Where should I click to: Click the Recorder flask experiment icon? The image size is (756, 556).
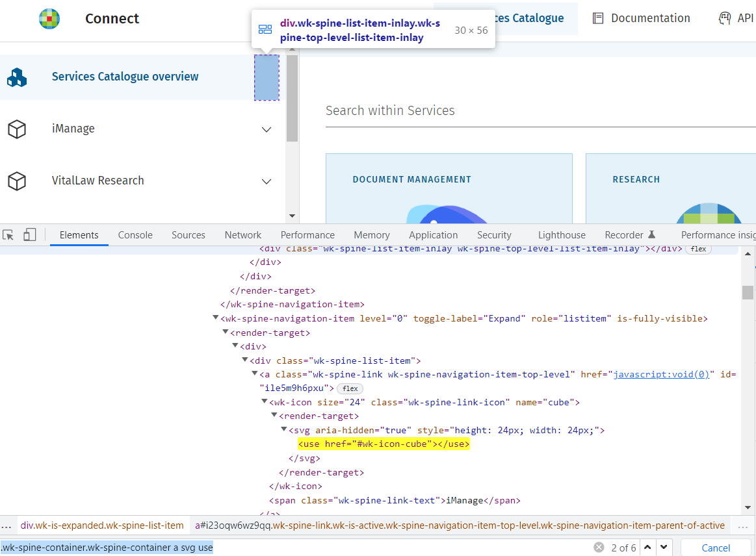(x=651, y=234)
